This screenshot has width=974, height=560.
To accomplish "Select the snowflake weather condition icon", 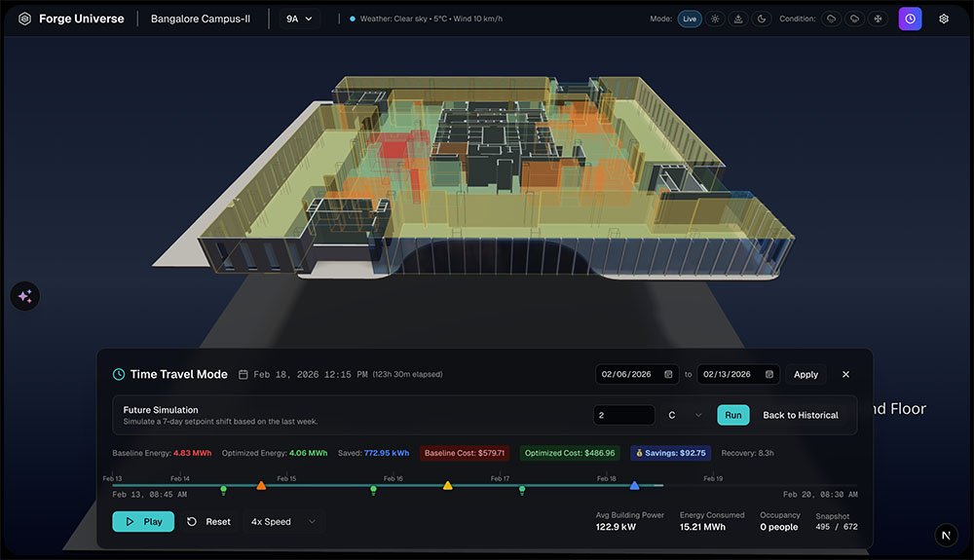I will pyautogui.click(x=877, y=19).
